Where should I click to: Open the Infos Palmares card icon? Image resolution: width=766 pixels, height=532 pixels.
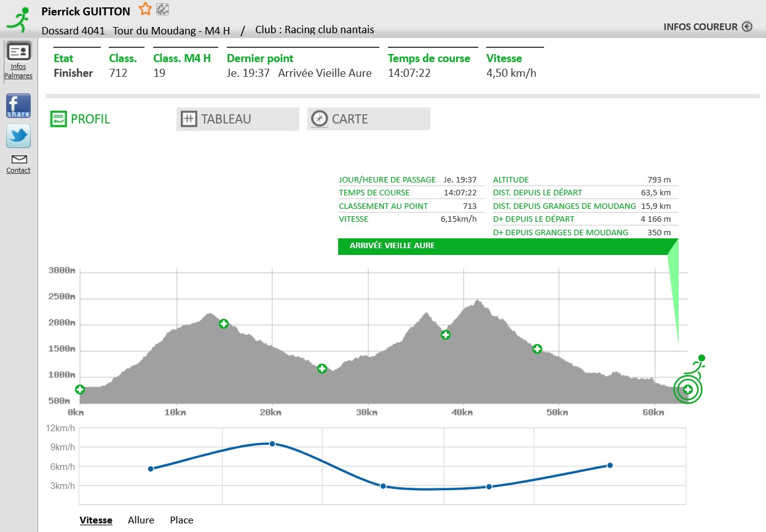coord(18,52)
